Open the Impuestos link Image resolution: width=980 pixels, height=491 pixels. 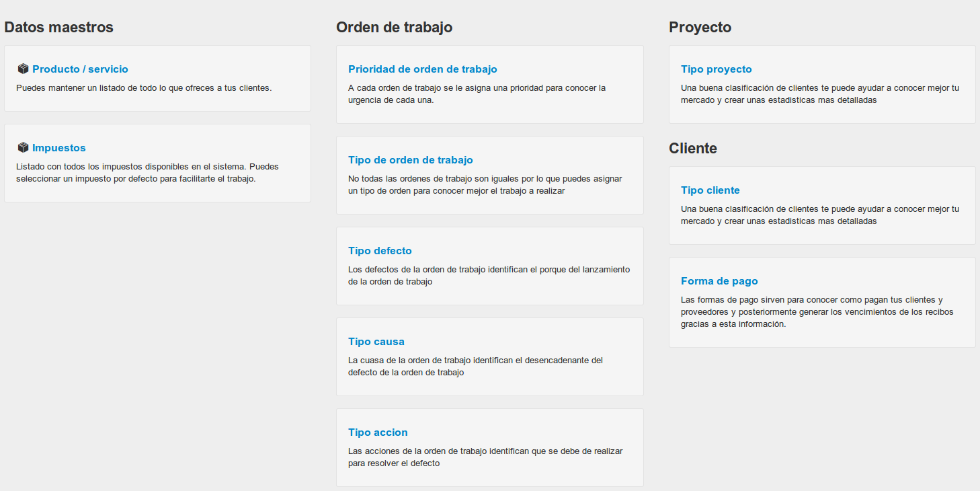click(x=59, y=148)
